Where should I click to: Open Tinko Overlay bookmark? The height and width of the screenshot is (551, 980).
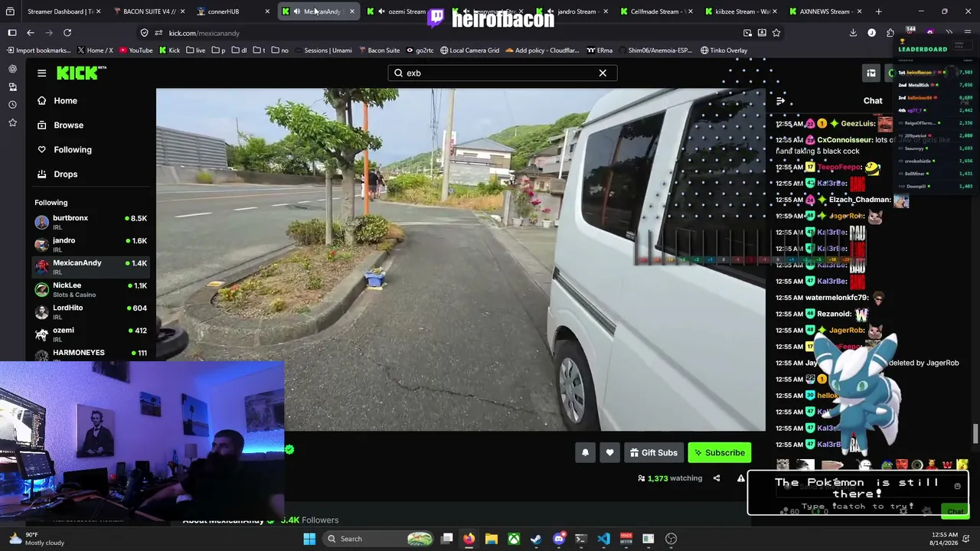pos(724,51)
